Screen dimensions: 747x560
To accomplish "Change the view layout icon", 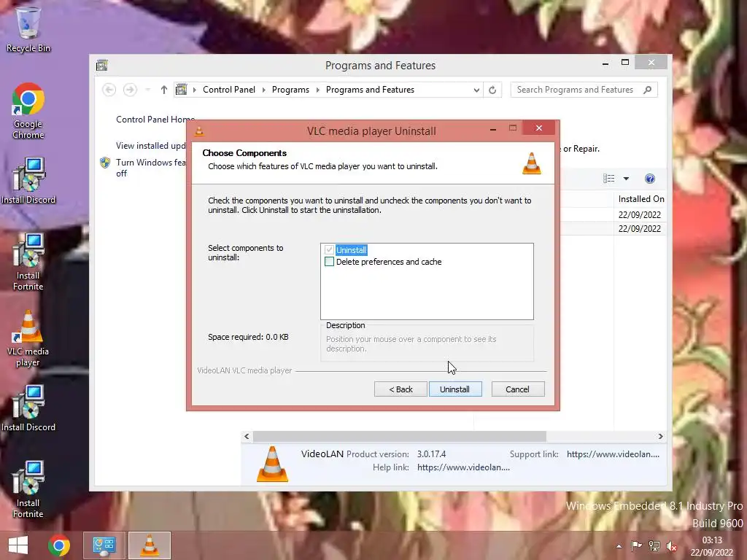I will (609, 179).
